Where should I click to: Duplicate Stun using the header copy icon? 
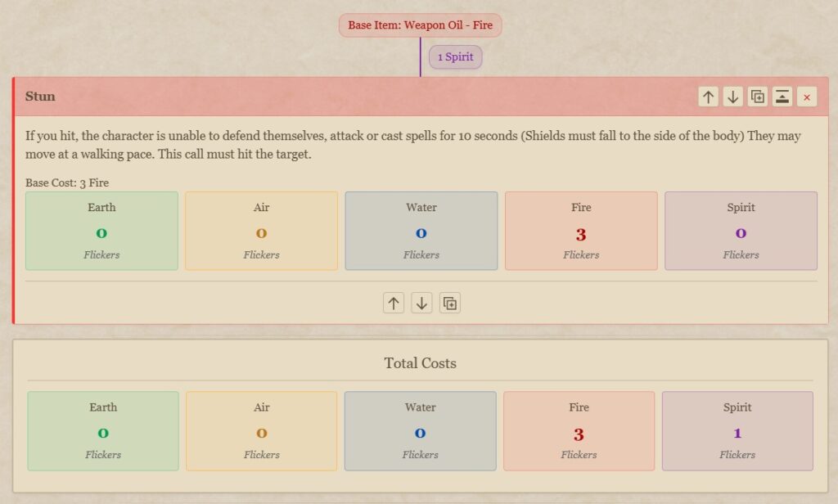[x=758, y=97]
